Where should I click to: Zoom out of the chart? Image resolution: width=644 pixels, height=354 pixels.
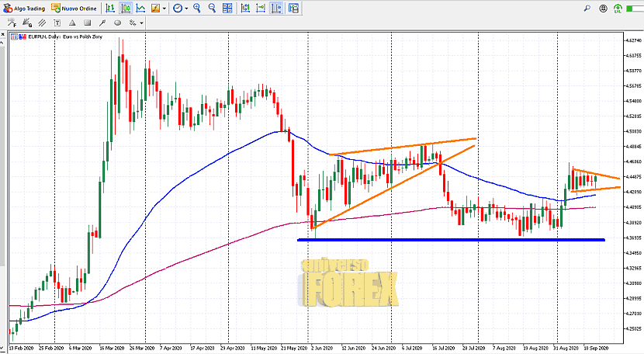tap(212, 8)
